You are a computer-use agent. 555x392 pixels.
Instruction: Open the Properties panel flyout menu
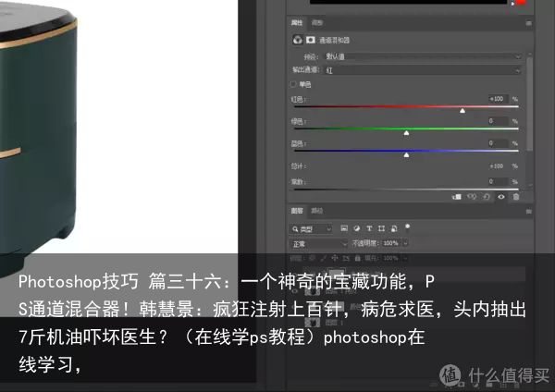528,23
